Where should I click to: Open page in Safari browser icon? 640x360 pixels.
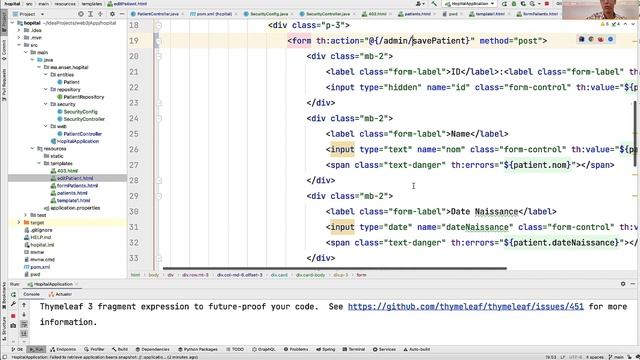tap(611, 39)
